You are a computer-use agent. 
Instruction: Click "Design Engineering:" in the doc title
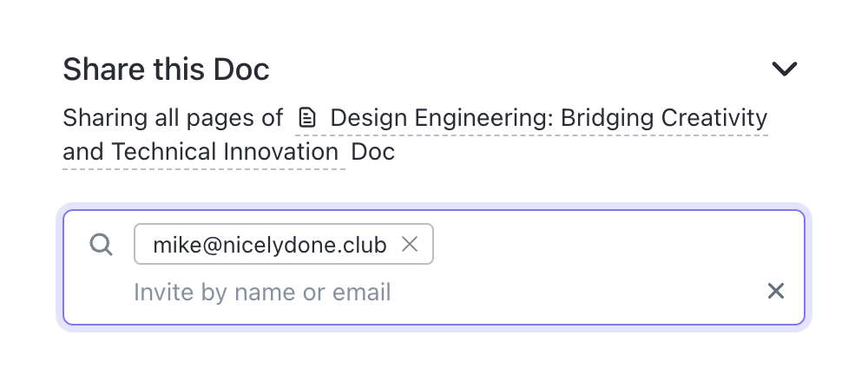(443, 117)
